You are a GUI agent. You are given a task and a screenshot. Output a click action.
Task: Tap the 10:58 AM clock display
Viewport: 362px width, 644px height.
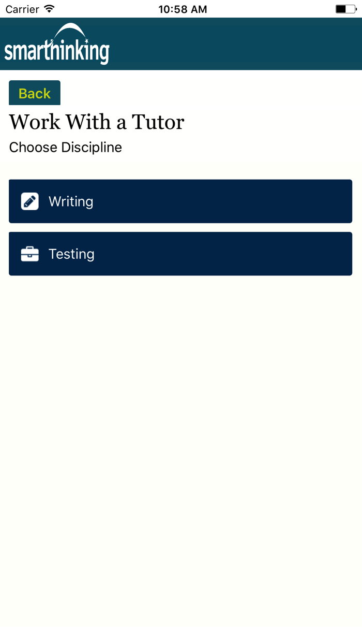tap(182, 9)
